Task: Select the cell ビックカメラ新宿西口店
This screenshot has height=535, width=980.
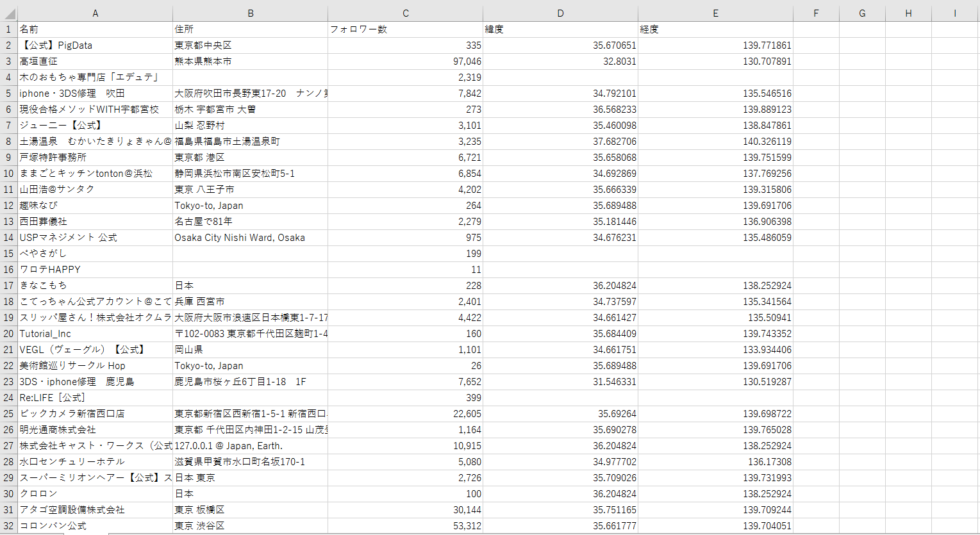Action: [x=96, y=414]
